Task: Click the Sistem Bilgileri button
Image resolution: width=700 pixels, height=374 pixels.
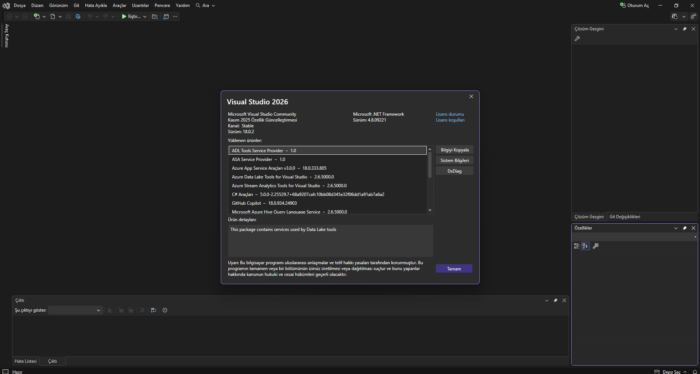Action: 454,160
